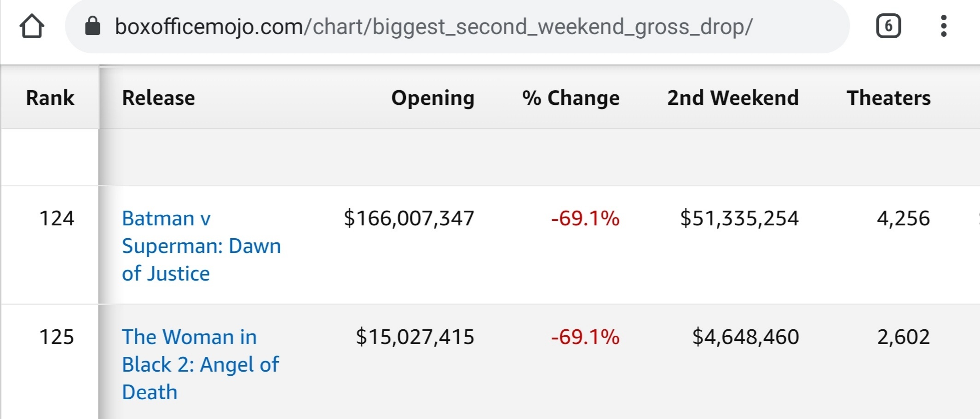Open Batman v Superman: Dawn of Justice link
This screenshot has height=419, width=980.
click(201, 246)
